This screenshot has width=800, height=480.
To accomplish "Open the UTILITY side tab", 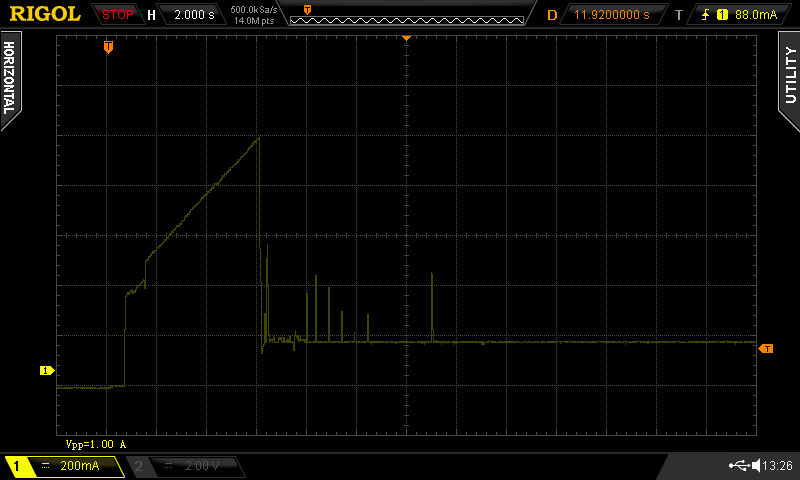I will (x=790, y=79).
